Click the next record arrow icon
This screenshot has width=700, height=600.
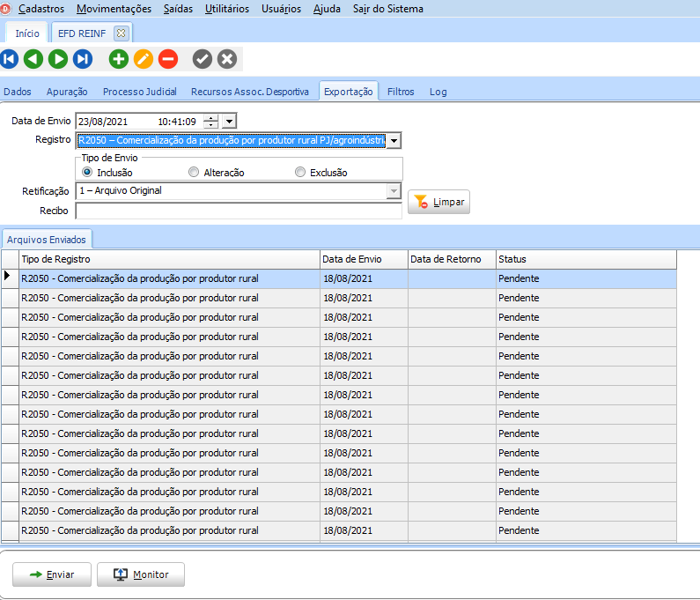tap(58, 59)
